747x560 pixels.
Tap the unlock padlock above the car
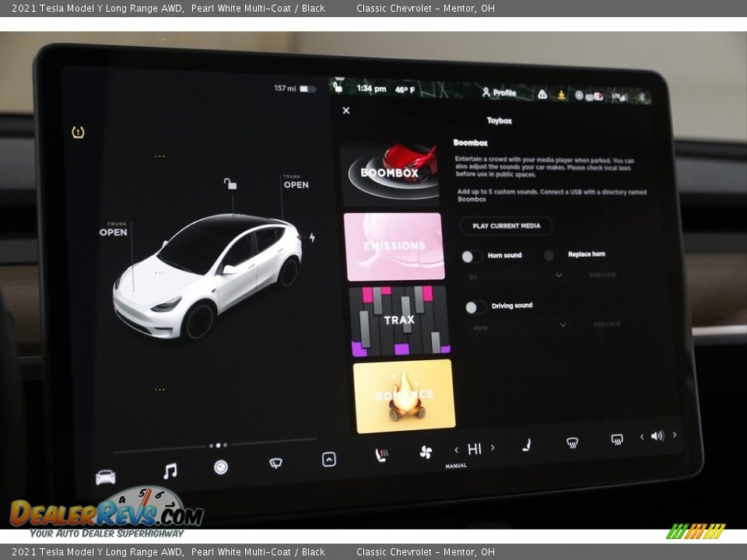[x=230, y=184]
